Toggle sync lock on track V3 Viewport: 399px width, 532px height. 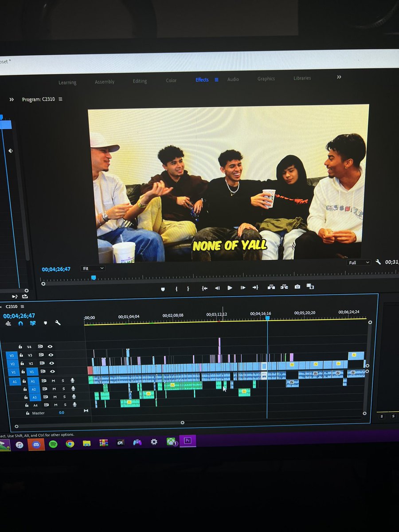pos(41,355)
